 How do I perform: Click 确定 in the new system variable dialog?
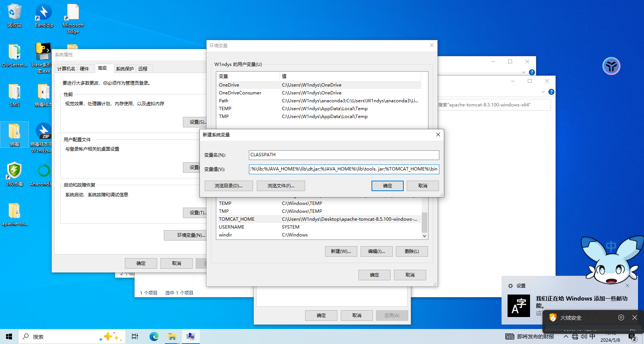tap(387, 186)
